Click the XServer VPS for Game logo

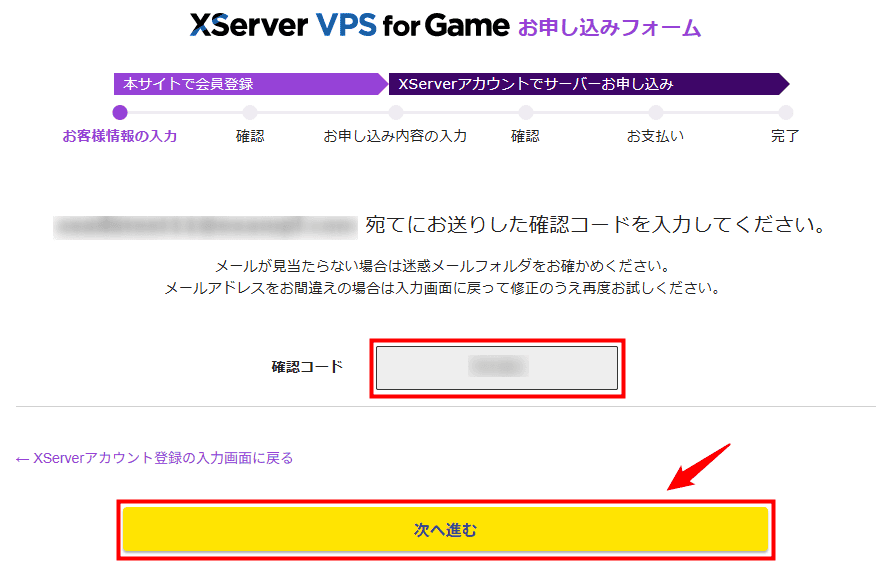point(350,26)
